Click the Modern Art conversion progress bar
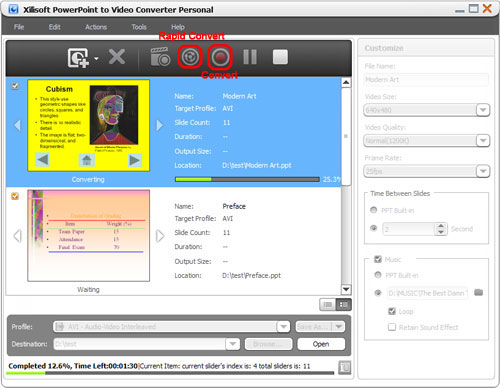Screen dimensions: 500x388 tap(247, 179)
